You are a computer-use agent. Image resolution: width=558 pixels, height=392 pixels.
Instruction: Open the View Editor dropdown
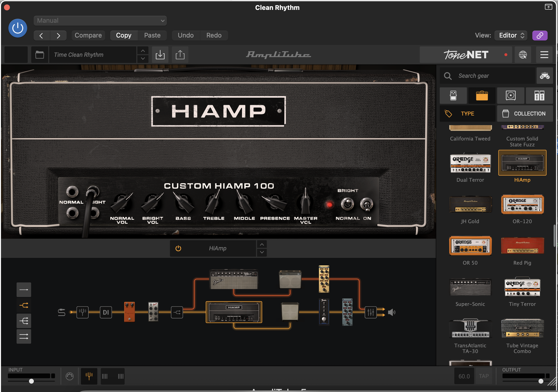511,36
